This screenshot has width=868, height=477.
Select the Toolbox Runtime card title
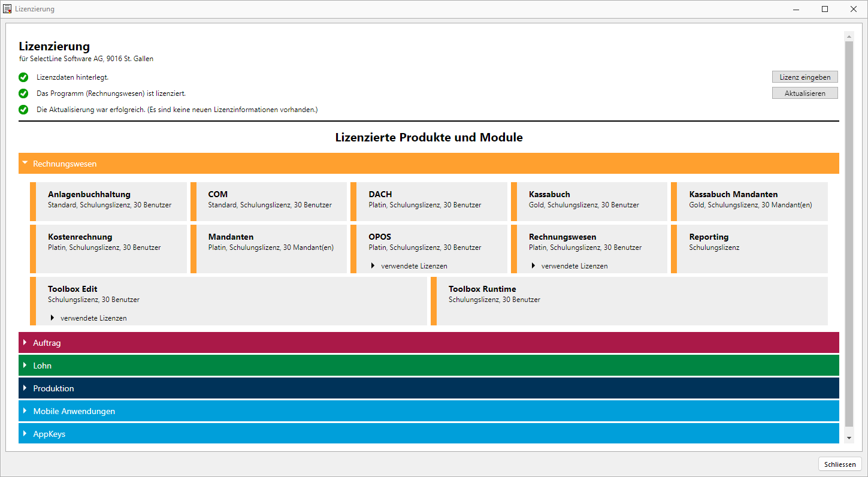[x=482, y=289]
